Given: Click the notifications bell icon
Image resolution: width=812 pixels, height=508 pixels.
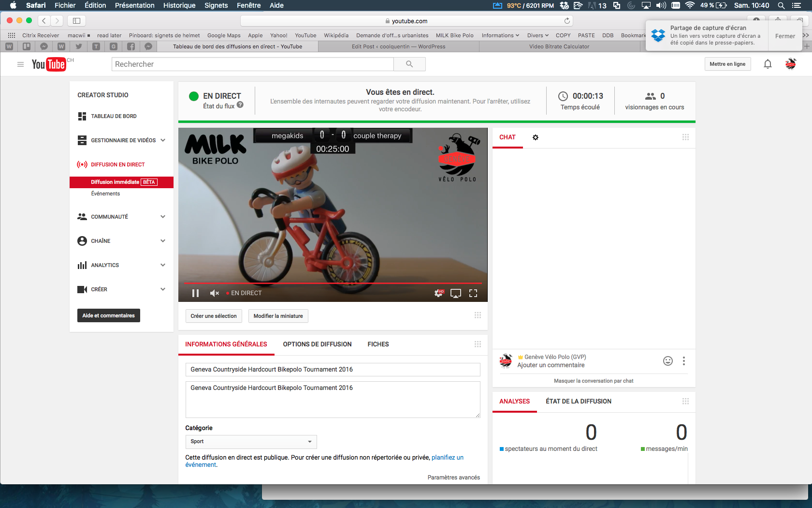Looking at the screenshot, I should coord(768,64).
